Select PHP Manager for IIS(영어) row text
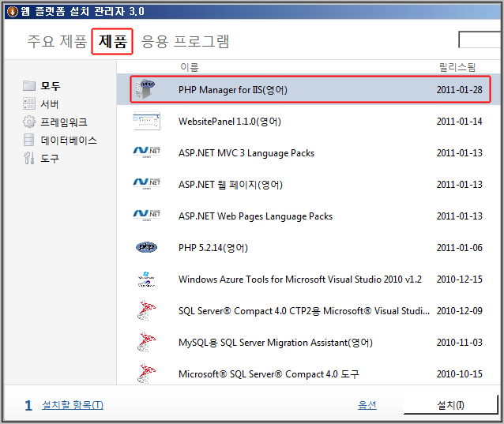Viewport: 504px width, 424px height. pos(233,90)
